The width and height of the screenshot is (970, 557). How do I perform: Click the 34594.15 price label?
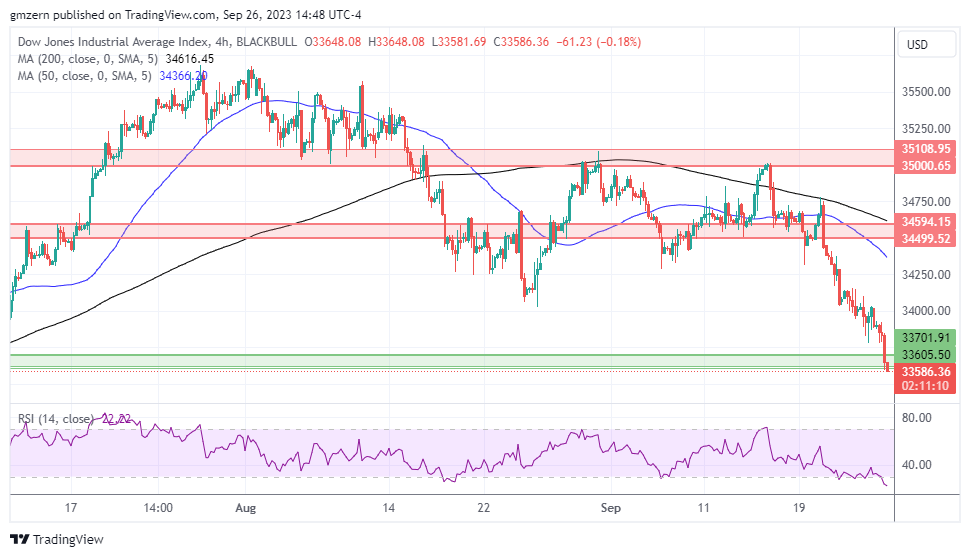925,222
